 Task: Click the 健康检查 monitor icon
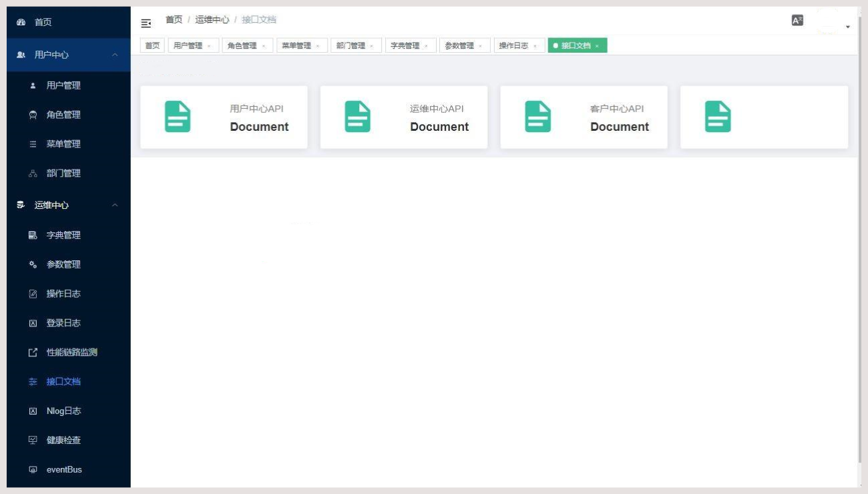coord(33,441)
